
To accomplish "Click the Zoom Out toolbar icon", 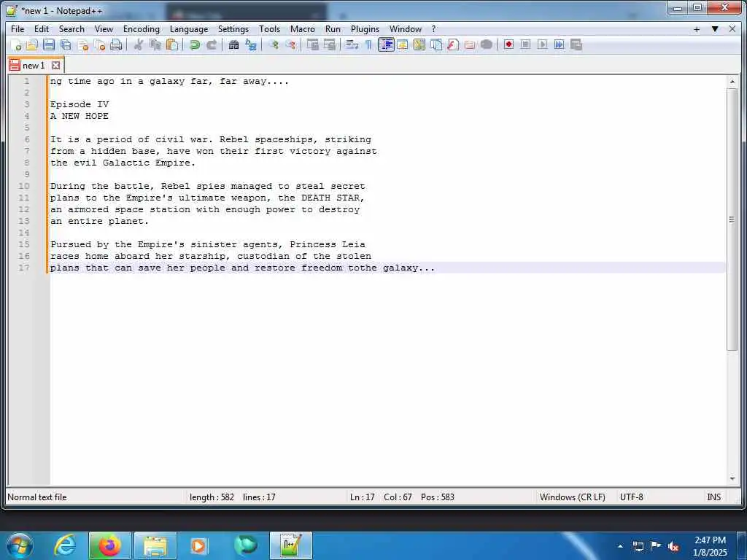I will click(x=290, y=44).
